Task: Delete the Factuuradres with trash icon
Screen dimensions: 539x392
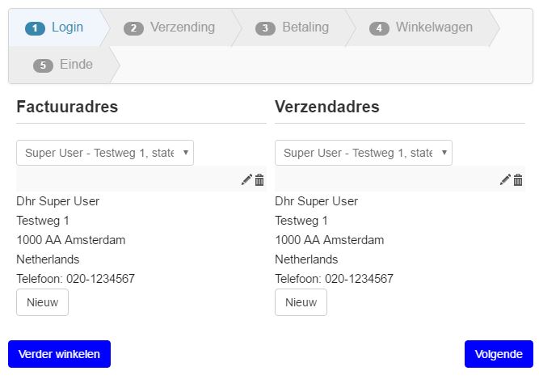Action: click(259, 179)
